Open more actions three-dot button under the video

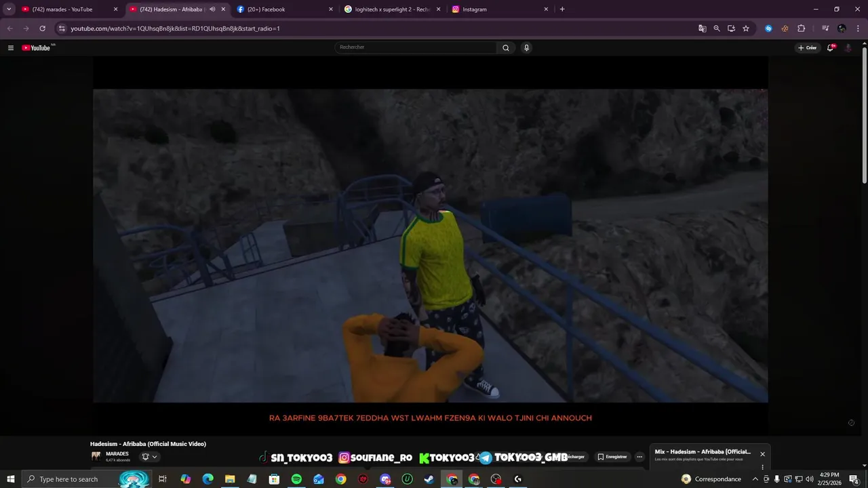pos(639,457)
